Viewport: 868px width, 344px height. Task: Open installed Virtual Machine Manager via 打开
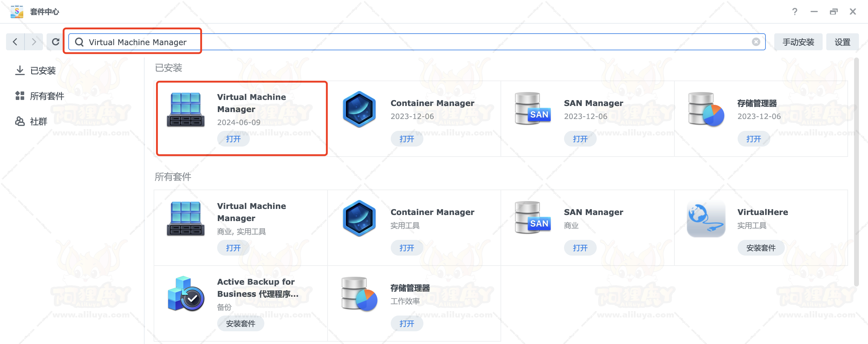coord(233,139)
